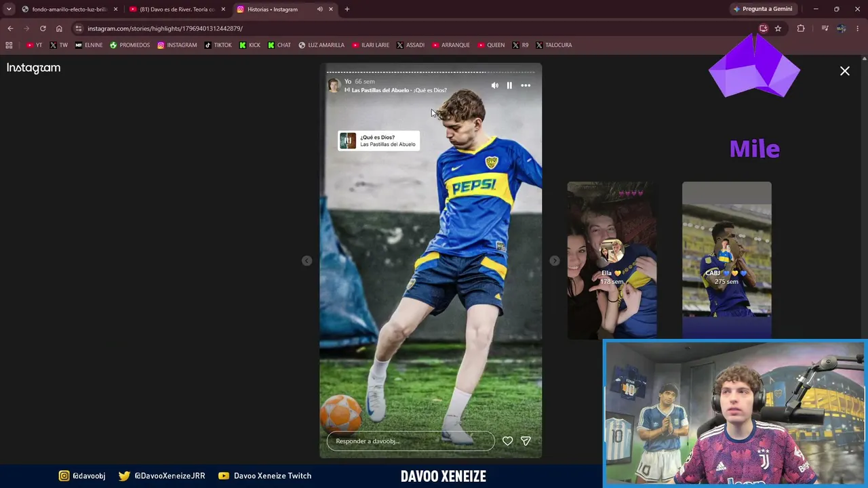Screen dimensions: 868x488
Task: Open the 'Yo' username on the story
Action: pyautogui.click(x=348, y=81)
